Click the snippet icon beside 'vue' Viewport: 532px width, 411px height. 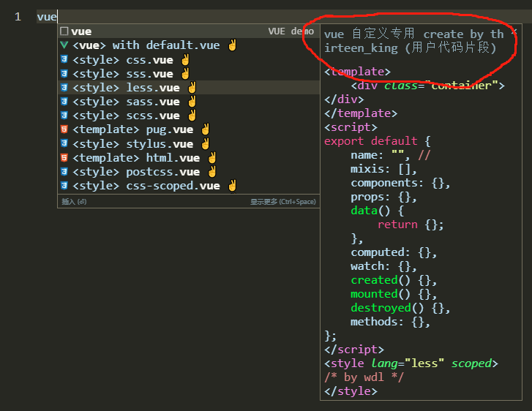(x=64, y=31)
